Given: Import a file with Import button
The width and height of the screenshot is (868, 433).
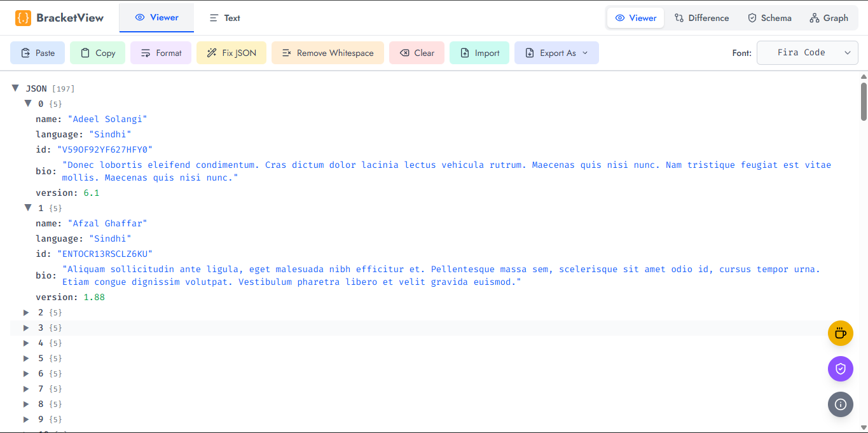Looking at the screenshot, I should click(x=479, y=53).
